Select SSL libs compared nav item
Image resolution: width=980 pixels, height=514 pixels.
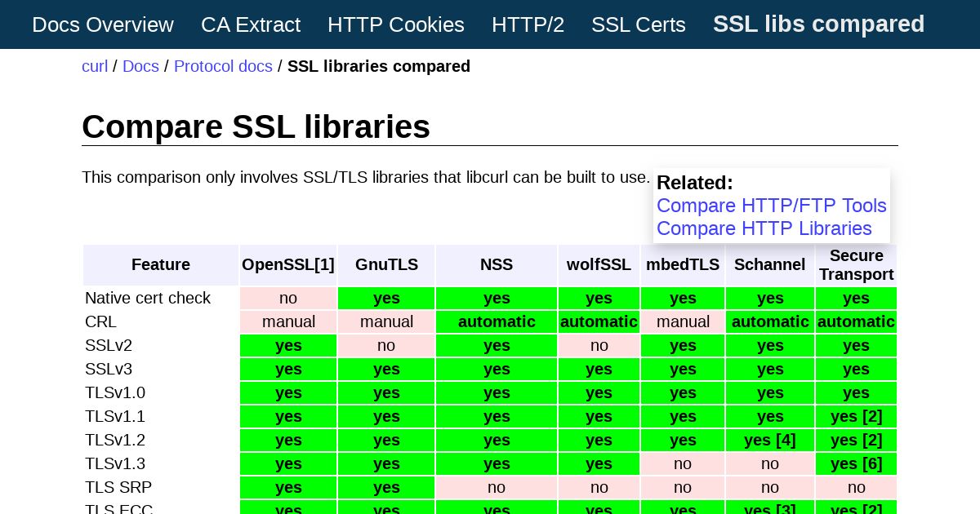click(x=818, y=24)
